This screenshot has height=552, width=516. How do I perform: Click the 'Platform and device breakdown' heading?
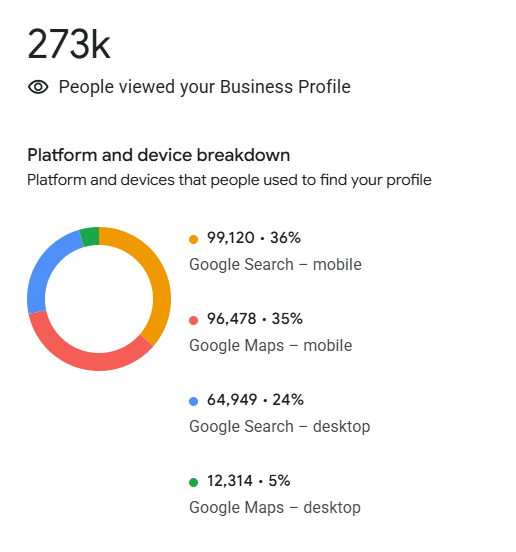click(159, 155)
